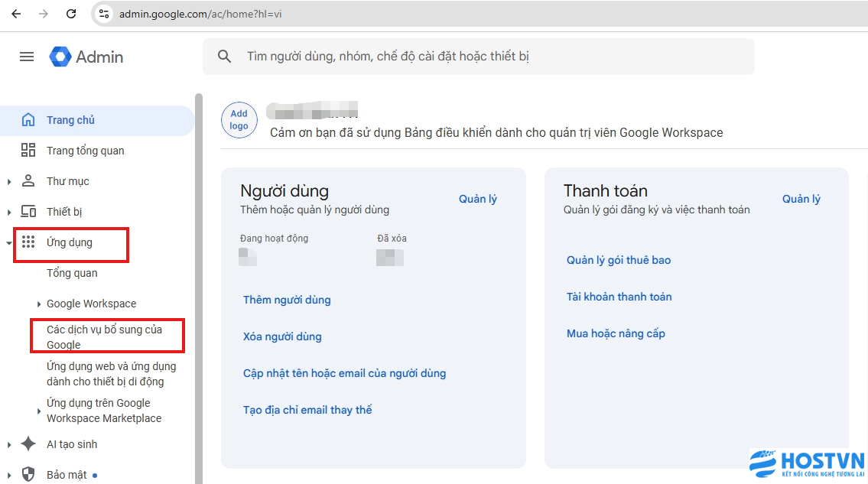Click Mua hoặc nâng cấp link

[x=616, y=333]
